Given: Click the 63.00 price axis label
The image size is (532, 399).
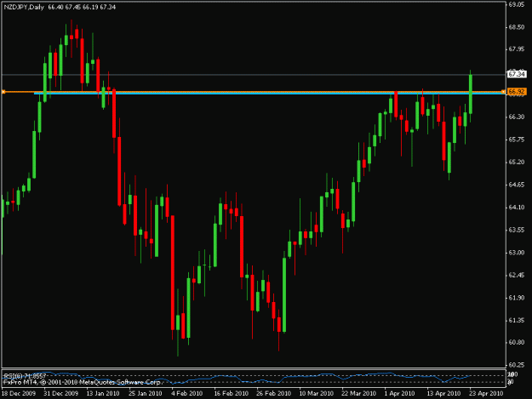Looking at the screenshot, I should (x=517, y=253).
